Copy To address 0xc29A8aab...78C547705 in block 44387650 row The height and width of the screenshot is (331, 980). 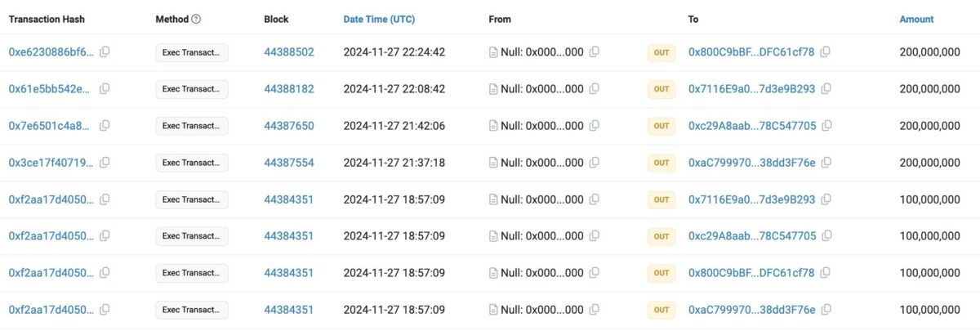[x=827, y=126]
